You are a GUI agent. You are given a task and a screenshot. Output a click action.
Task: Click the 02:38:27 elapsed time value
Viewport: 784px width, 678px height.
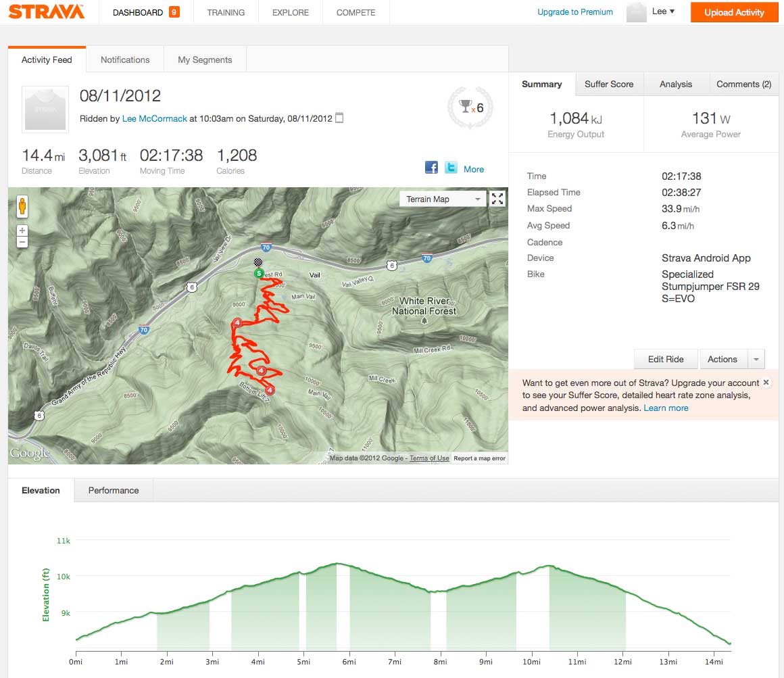click(681, 193)
